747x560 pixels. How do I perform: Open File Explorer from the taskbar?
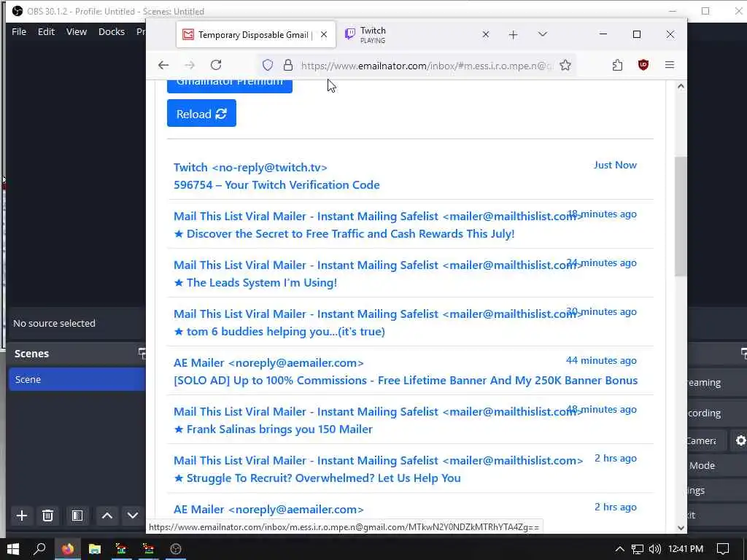(x=94, y=549)
